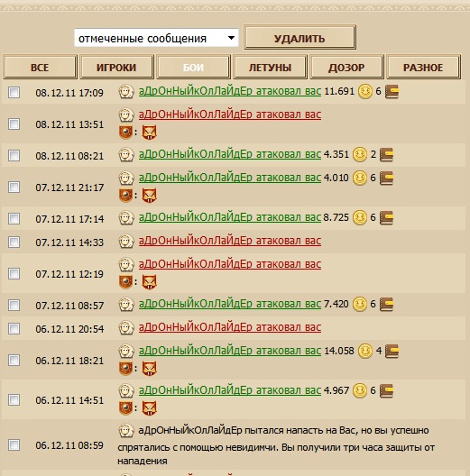Click the gold coin icon next to 14.058
The height and width of the screenshot is (476, 470).
[x=365, y=352]
